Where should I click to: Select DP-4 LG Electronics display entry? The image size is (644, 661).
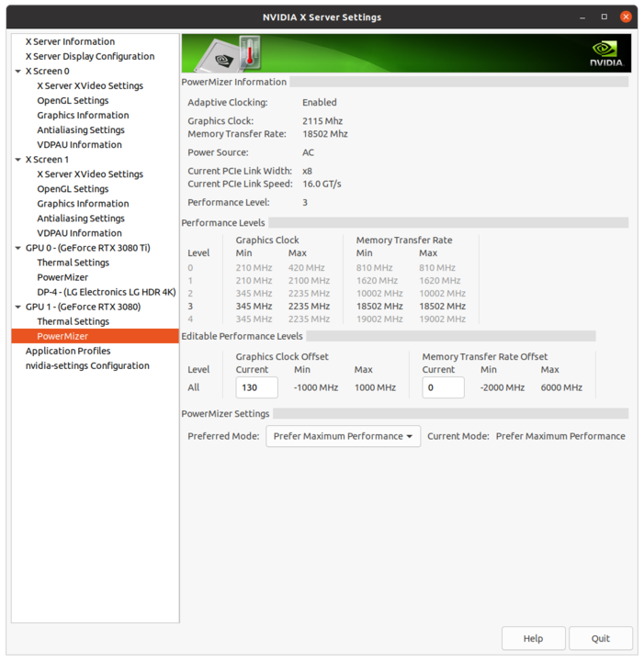pyautogui.click(x=106, y=292)
